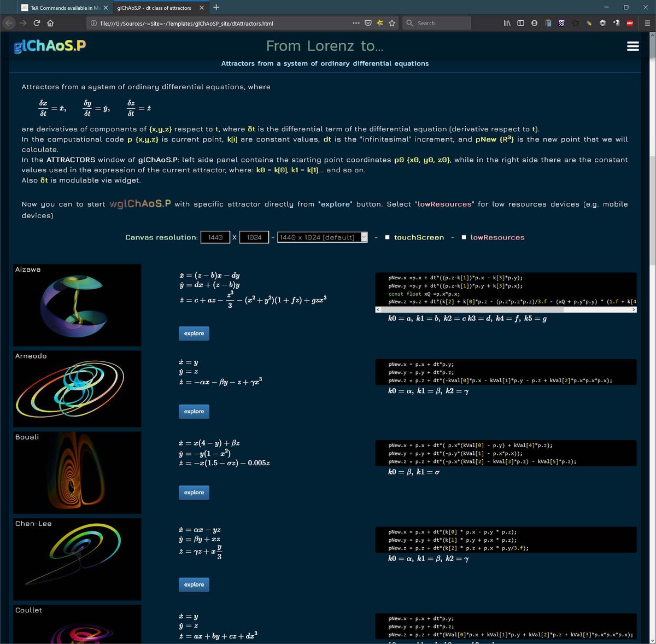656x644 pixels.
Task: Explore the Chen-Lee attractor
Action: coord(194,585)
